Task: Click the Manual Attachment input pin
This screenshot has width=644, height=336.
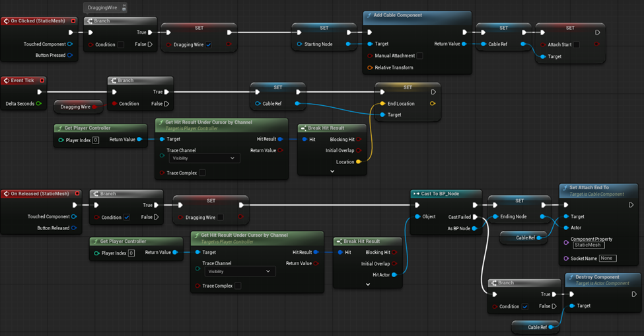Action: click(370, 56)
